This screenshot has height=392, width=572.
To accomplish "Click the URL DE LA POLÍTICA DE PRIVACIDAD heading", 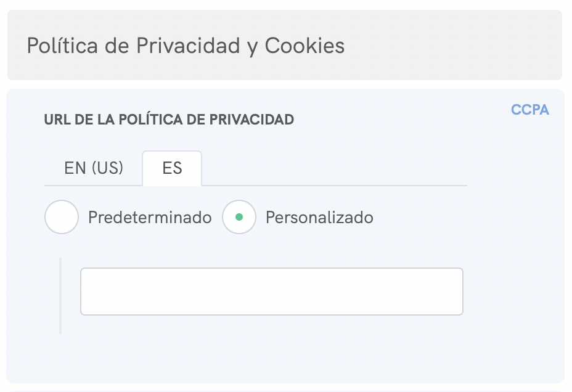I will pyautogui.click(x=169, y=120).
